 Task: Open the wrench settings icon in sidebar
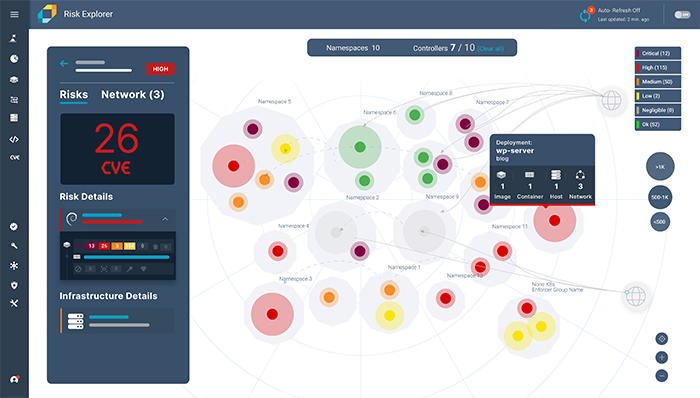14,246
